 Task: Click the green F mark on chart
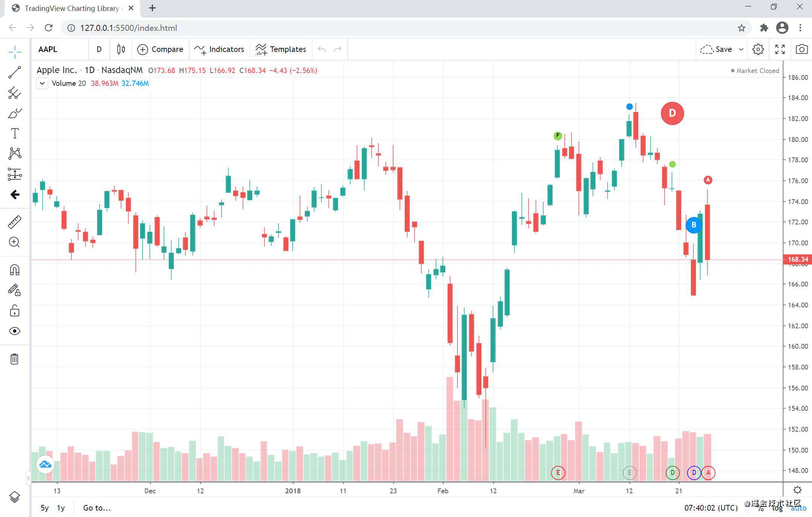pyautogui.click(x=558, y=136)
